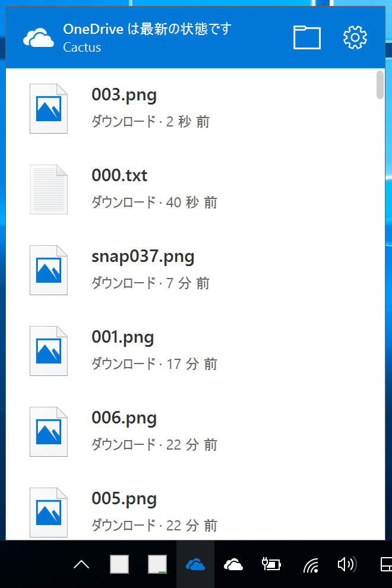Click the 003.png image file icon
The height and width of the screenshot is (588, 392).
pos(49,109)
